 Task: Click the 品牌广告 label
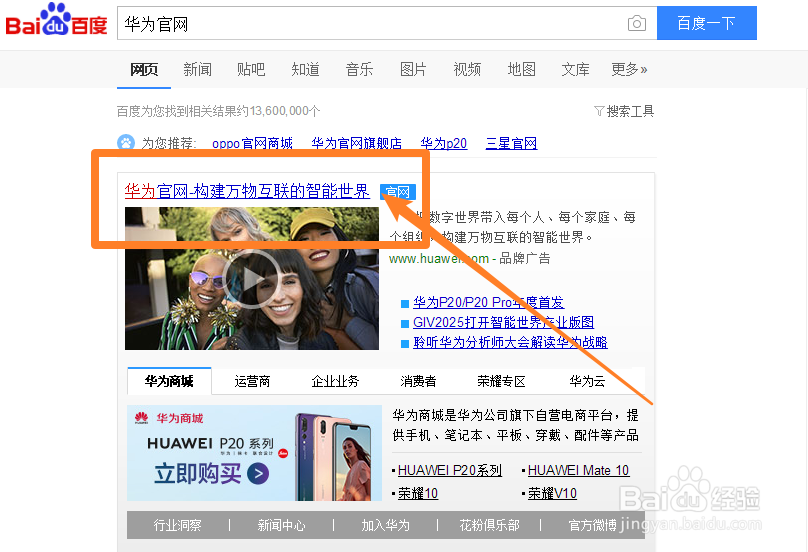click(525, 258)
